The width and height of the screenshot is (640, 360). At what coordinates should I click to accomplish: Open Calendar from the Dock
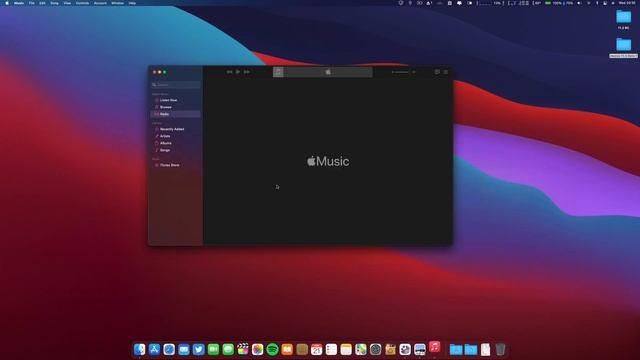click(316, 349)
